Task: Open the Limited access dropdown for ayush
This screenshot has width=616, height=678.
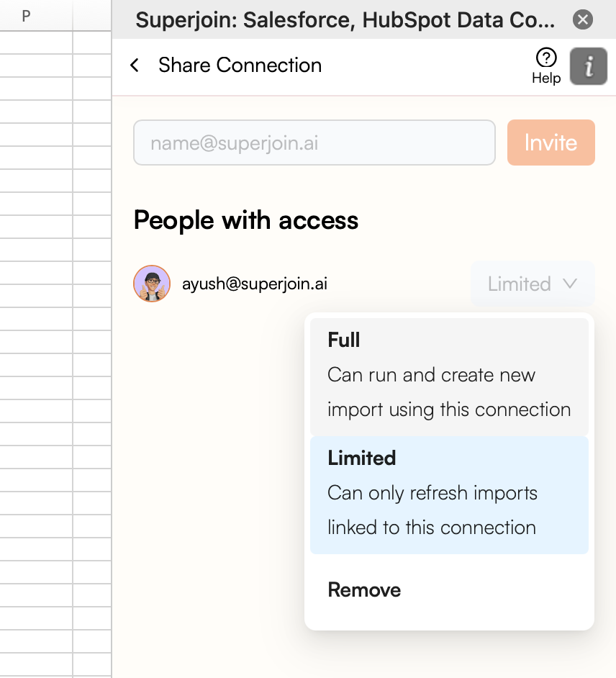Action: coord(533,284)
